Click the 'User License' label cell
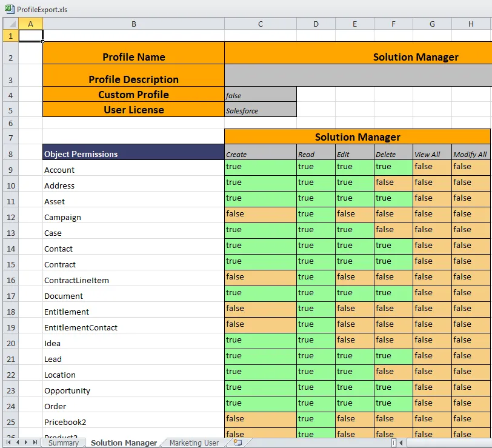 [134, 109]
